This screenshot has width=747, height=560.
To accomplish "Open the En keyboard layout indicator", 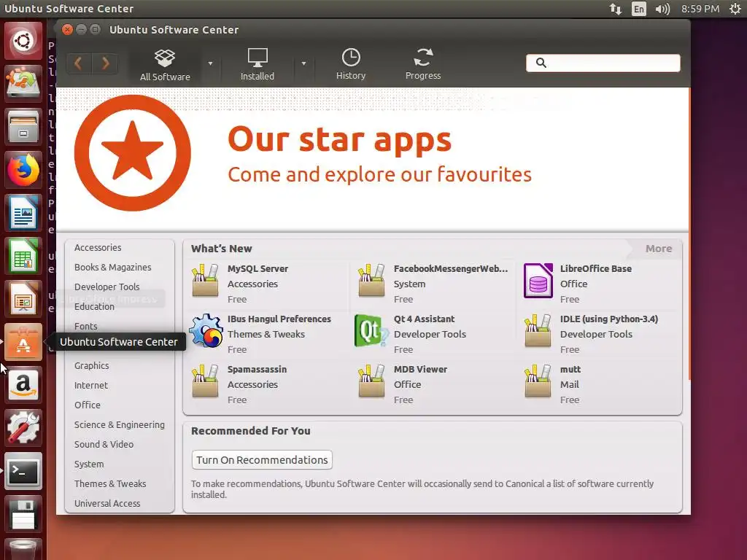I will point(639,9).
